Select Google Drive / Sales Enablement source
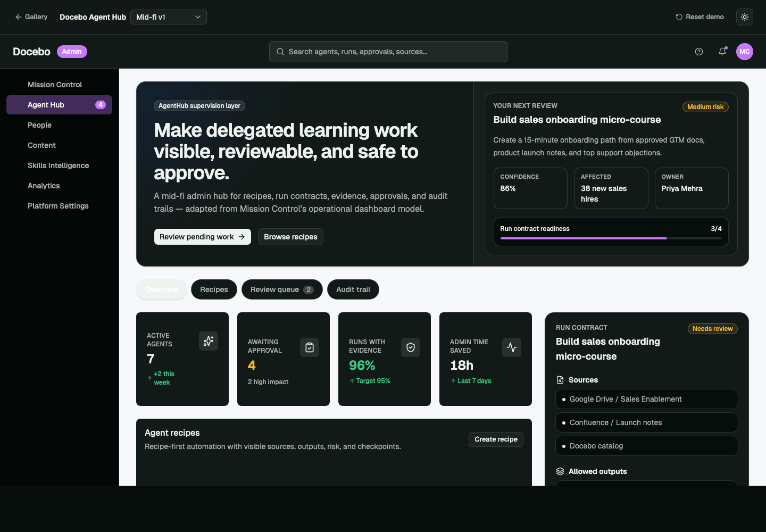766x532 pixels. pyautogui.click(x=647, y=399)
